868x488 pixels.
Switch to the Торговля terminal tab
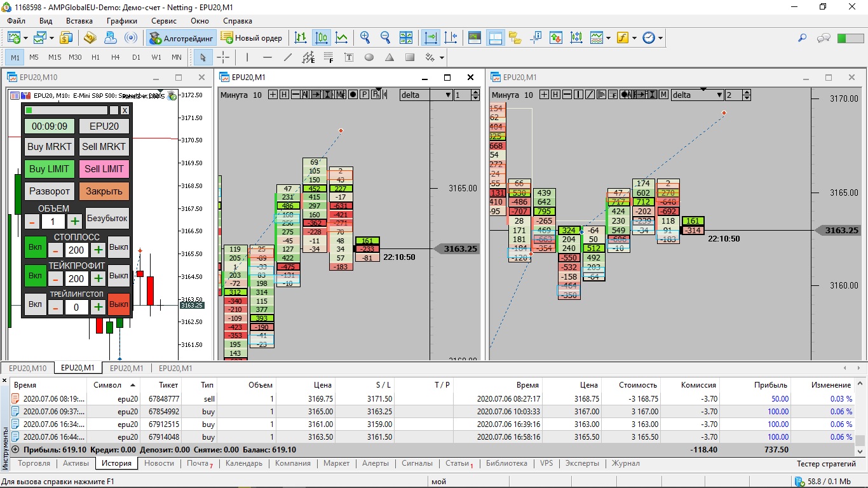coord(34,463)
